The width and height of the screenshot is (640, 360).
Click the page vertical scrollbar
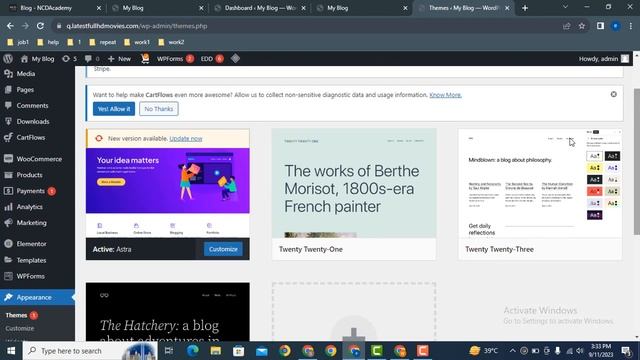[637, 161]
